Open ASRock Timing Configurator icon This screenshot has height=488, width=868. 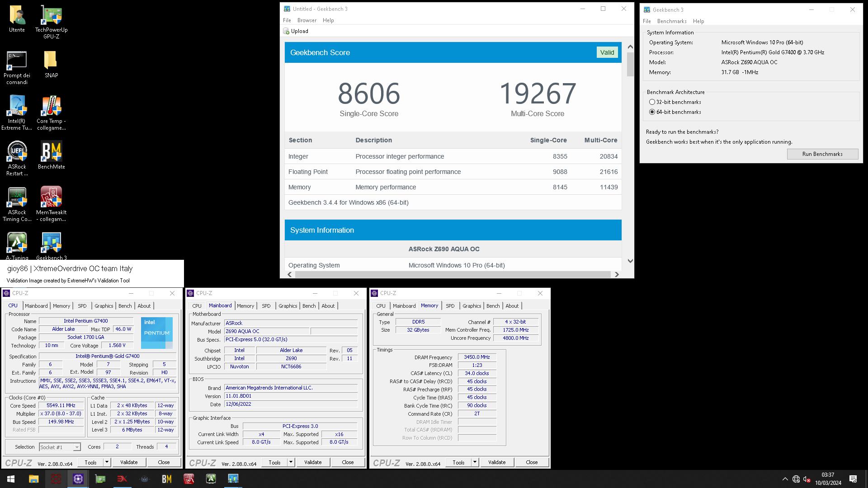click(x=17, y=204)
